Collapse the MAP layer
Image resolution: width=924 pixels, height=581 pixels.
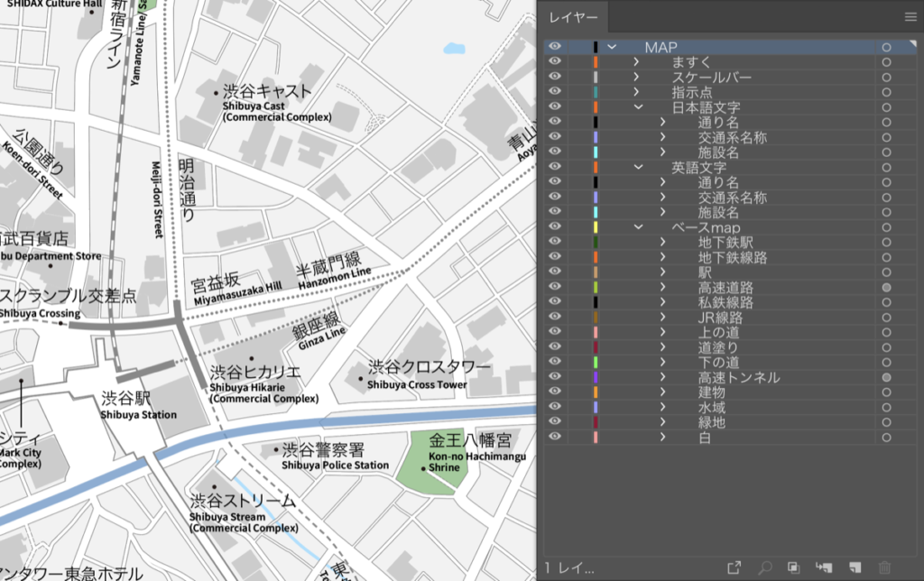point(612,47)
